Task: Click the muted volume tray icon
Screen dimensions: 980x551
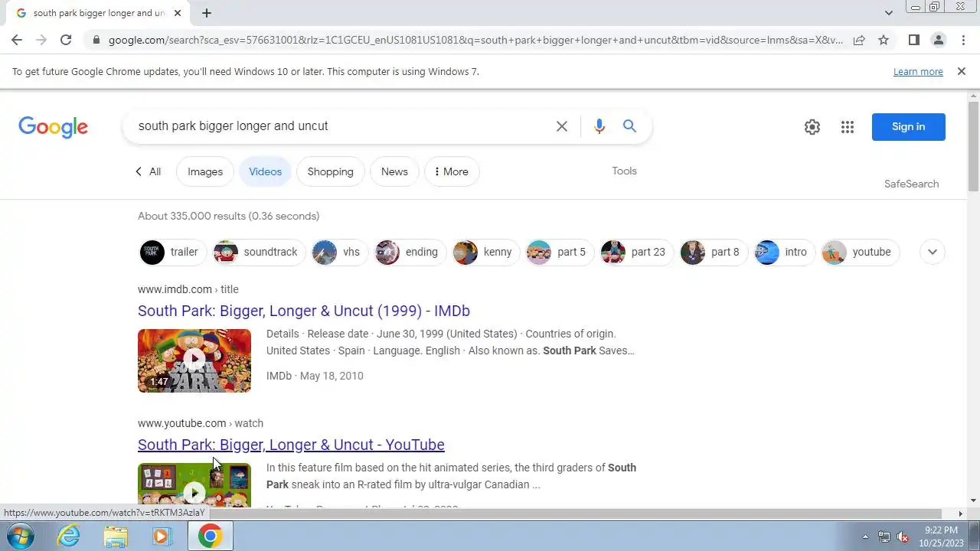Action: [903, 536]
